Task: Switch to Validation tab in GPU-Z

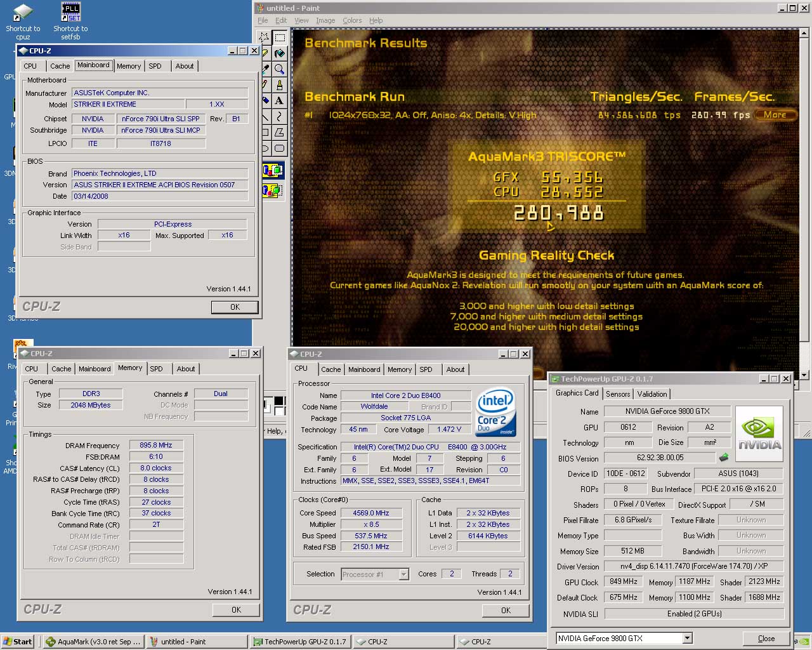Action: [652, 394]
